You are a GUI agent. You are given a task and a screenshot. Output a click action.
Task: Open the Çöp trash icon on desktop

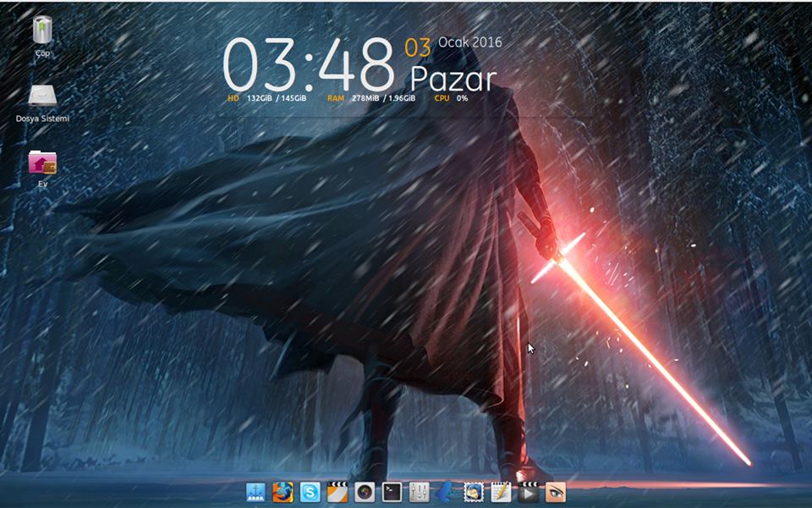(42, 31)
